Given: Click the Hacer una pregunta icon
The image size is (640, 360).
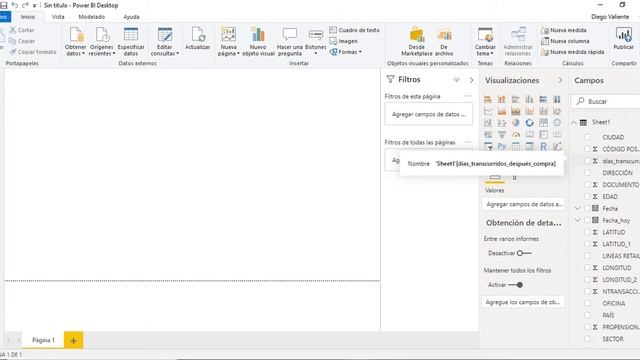Looking at the screenshot, I should click(290, 35).
